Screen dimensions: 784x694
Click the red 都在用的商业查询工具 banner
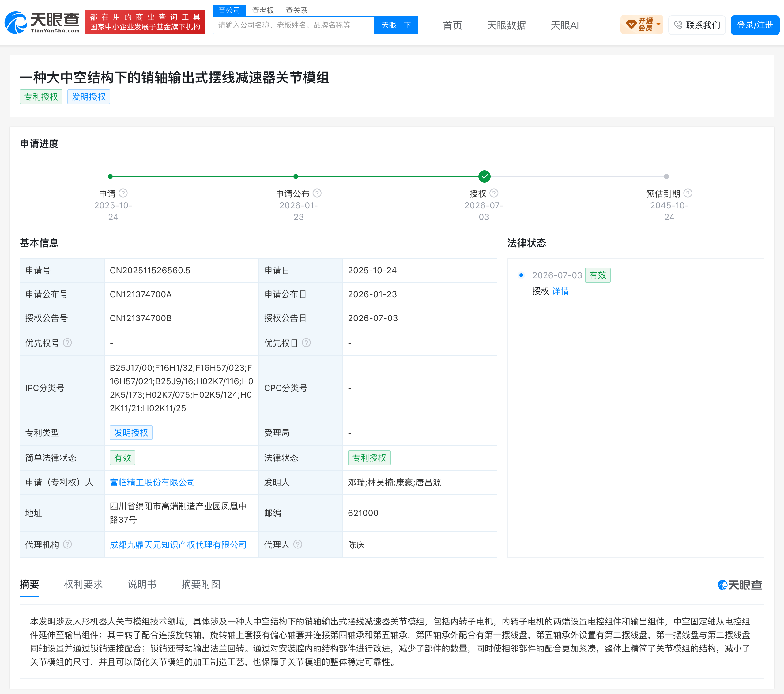[x=145, y=22]
